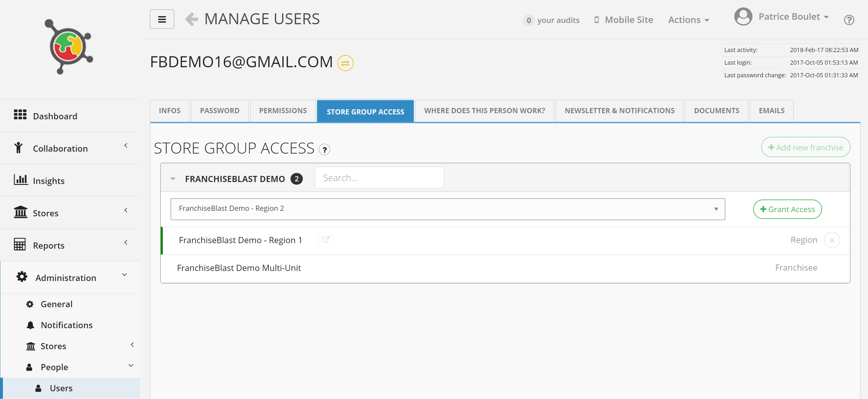Click the help icon next to Store Group Access

324,149
